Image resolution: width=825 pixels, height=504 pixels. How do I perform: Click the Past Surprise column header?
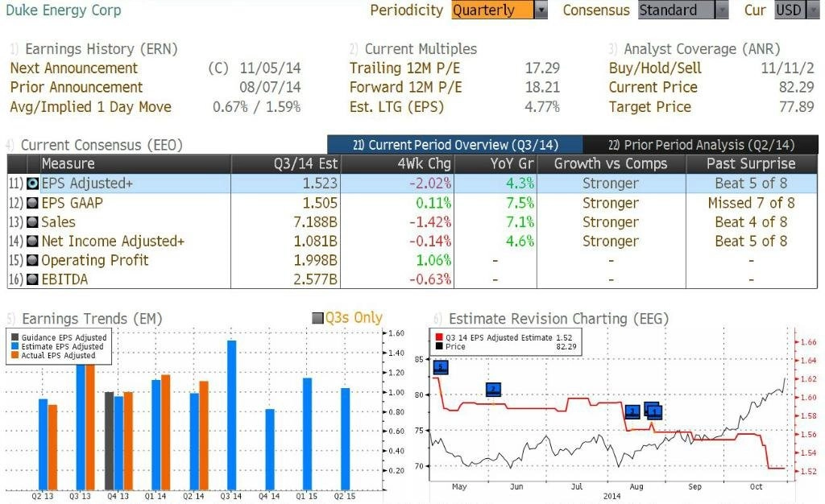[751, 164]
